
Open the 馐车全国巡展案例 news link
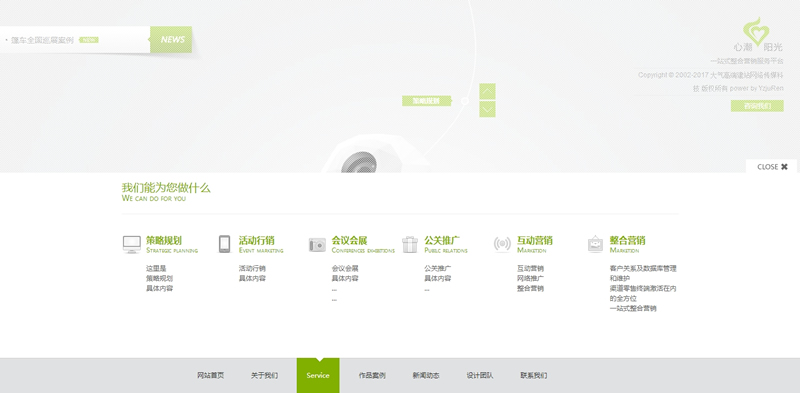(42, 40)
